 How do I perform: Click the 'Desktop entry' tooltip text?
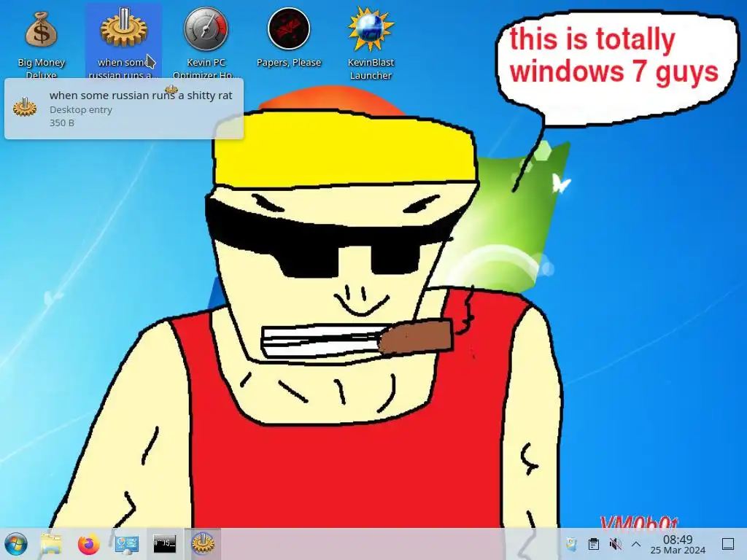point(80,109)
